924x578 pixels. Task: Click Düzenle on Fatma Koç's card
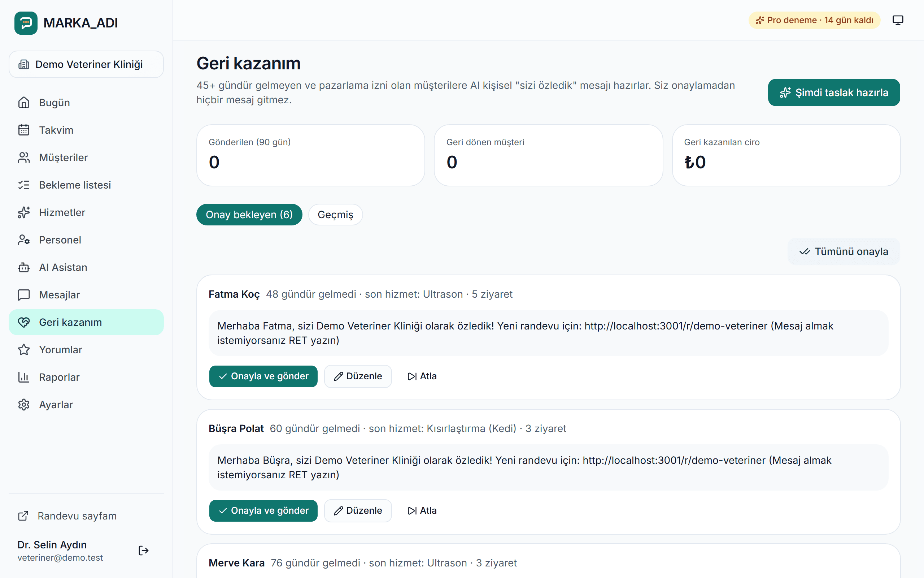[358, 376]
